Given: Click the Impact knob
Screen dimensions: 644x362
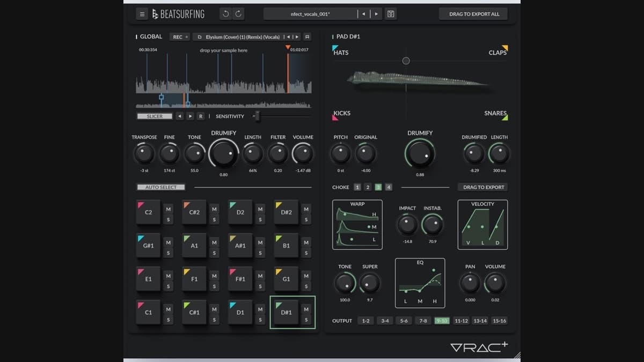Looking at the screenshot, I should pos(407,225).
